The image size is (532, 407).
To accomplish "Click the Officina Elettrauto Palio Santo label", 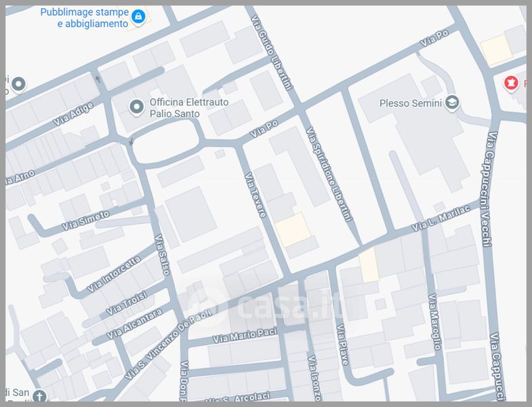I will [x=189, y=108].
